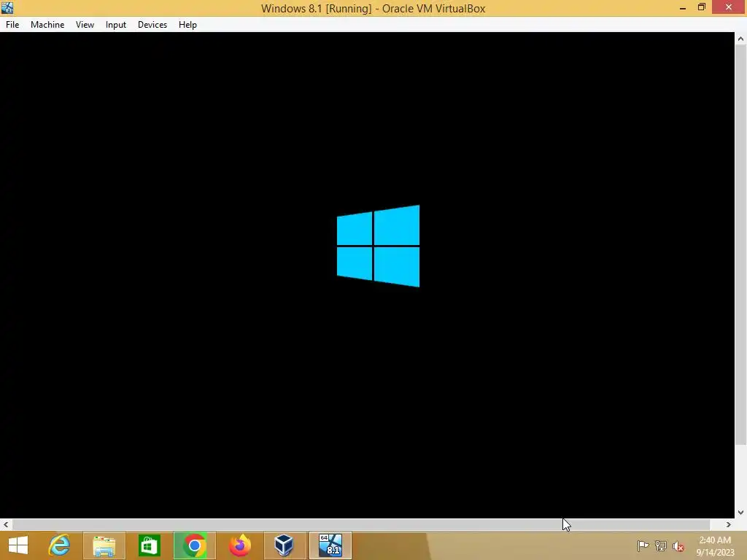This screenshot has height=560, width=747.
Task: Close the VirtualBox VM window
Action: pos(729,7)
